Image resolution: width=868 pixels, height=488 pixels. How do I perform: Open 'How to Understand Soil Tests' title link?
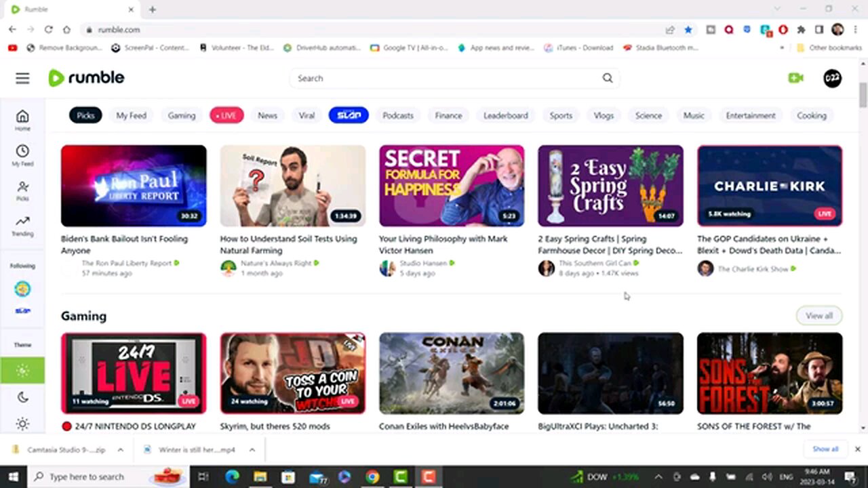pyautogui.click(x=288, y=245)
